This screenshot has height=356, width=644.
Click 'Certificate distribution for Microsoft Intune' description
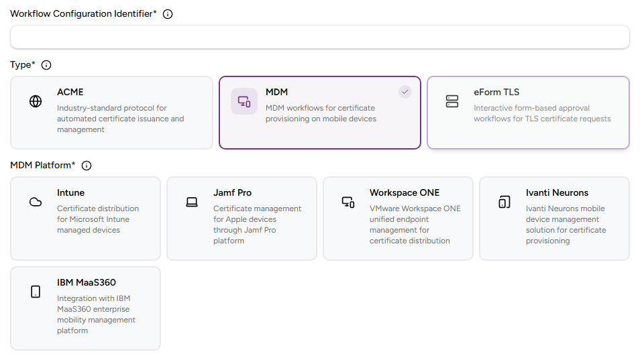[98, 219]
